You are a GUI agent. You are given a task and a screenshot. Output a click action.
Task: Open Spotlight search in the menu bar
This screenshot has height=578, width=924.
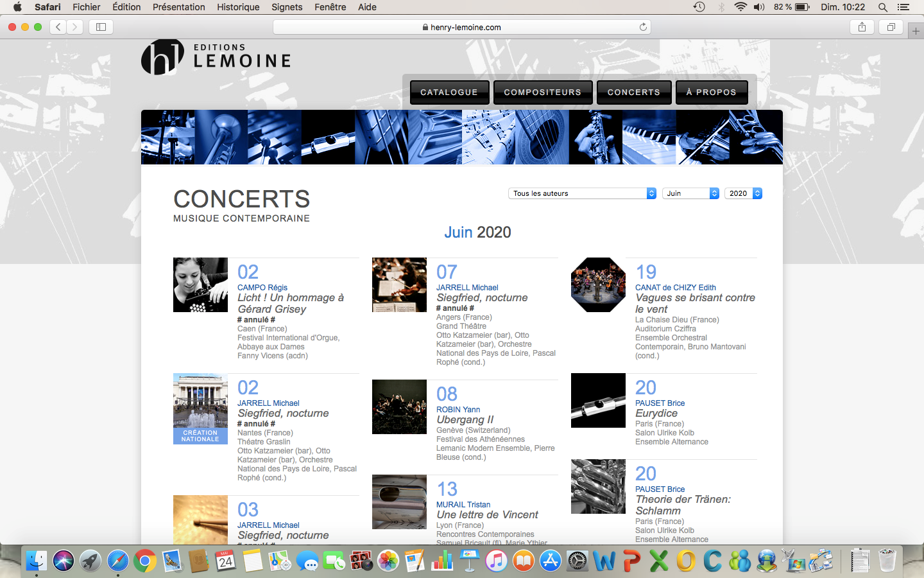(x=883, y=7)
